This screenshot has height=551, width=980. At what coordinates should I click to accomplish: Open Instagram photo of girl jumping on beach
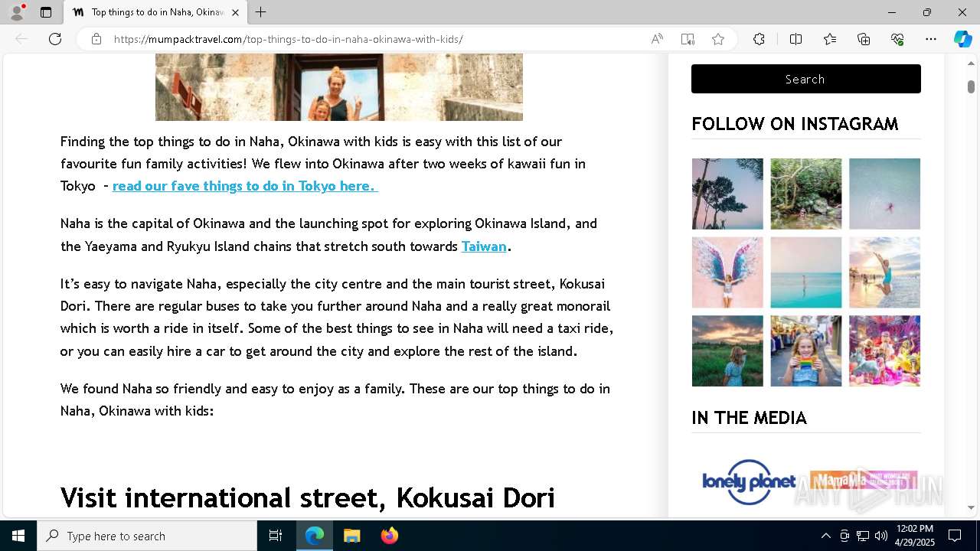coord(884,272)
